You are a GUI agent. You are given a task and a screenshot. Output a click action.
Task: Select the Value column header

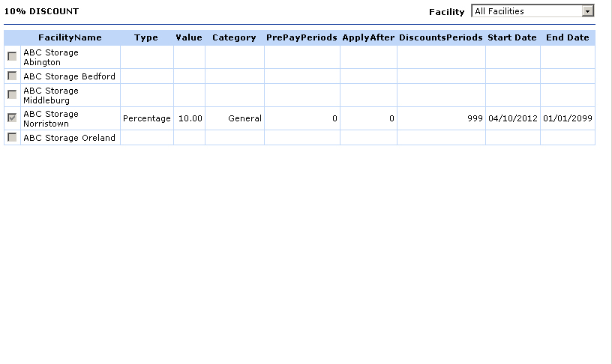coord(189,37)
